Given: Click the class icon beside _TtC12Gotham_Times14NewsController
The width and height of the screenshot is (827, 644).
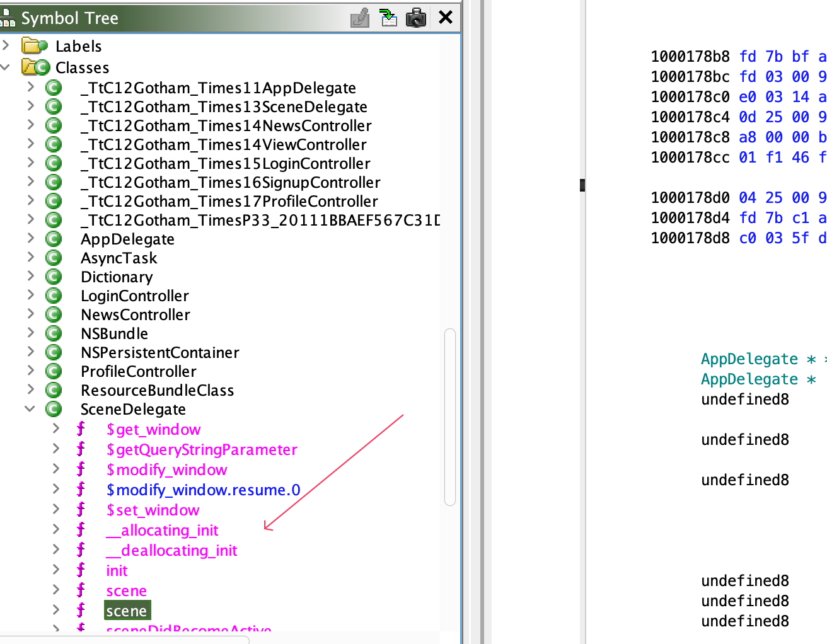Looking at the screenshot, I should (x=54, y=125).
